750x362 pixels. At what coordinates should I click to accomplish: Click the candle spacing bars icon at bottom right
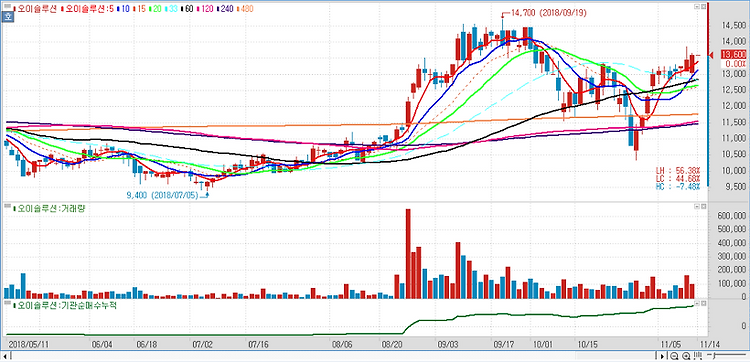pyautogui.click(x=698, y=356)
